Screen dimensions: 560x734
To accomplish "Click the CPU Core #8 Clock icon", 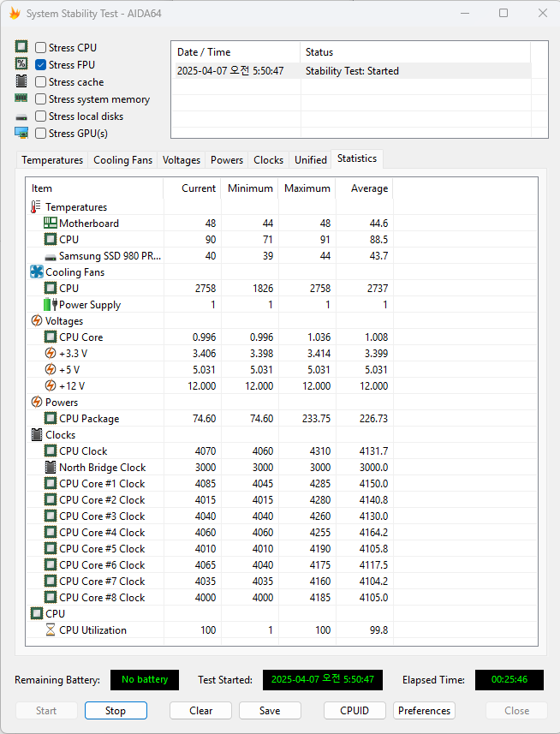I will [51, 597].
